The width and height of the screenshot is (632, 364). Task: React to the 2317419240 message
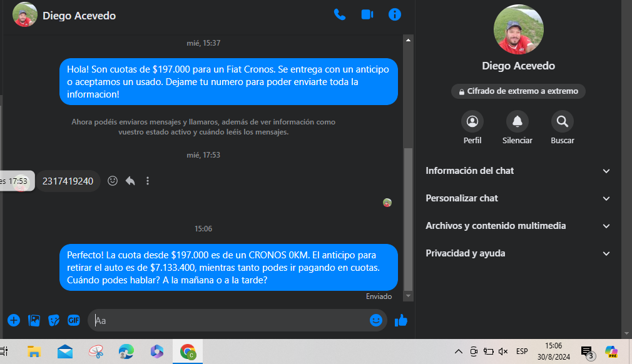click(113, 181)
